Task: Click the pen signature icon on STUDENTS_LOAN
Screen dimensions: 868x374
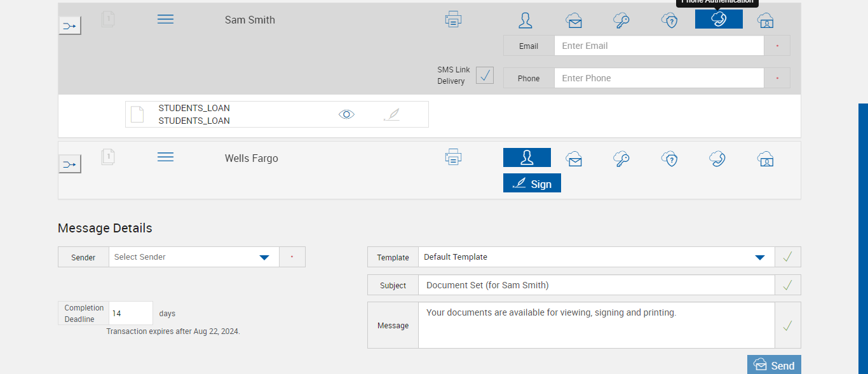Action: (x=392, y=114)
